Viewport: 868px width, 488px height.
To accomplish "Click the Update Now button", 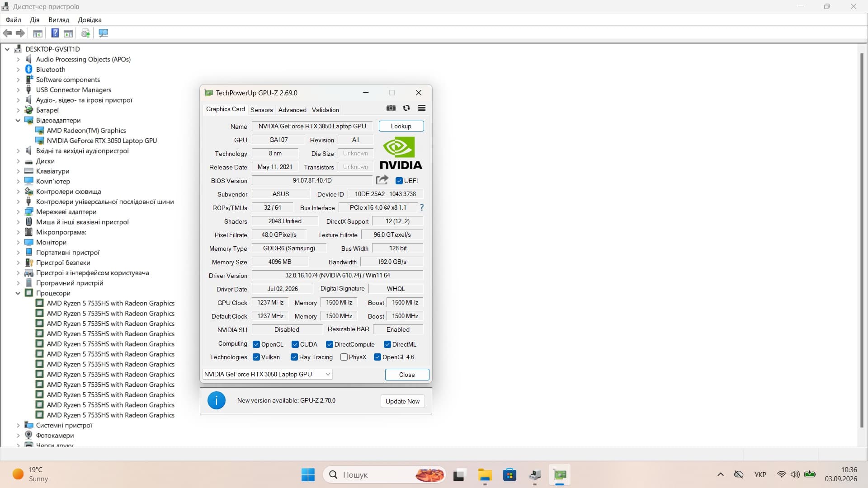I will click(402, 401).
